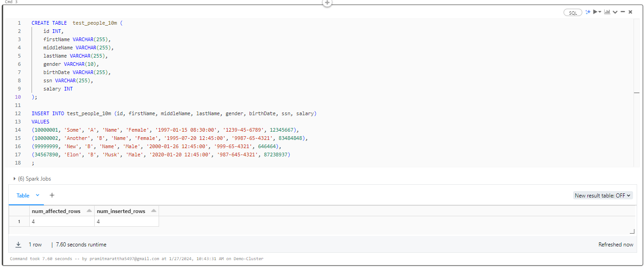The height and width of the screenshot is (267, 644).
Task: Open the Databricks Assistant sparkles icon
Action: pos(588,12)
